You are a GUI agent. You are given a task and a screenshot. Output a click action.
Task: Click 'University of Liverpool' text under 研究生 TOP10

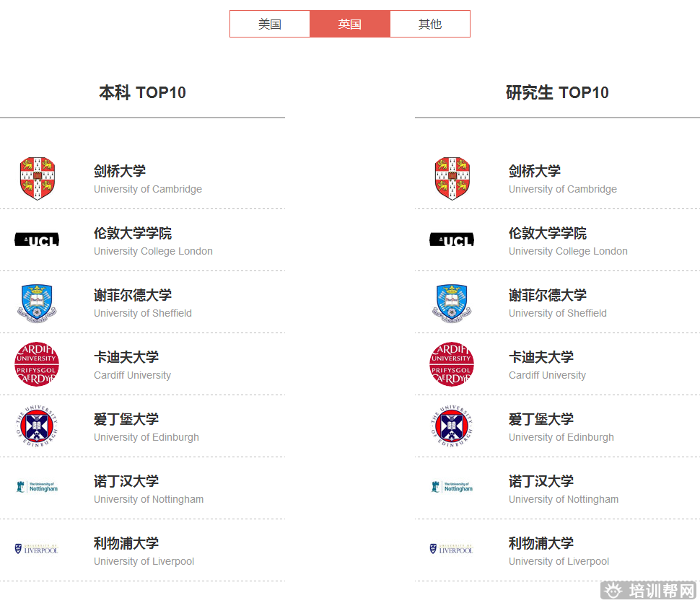click(x=559, y=561)
